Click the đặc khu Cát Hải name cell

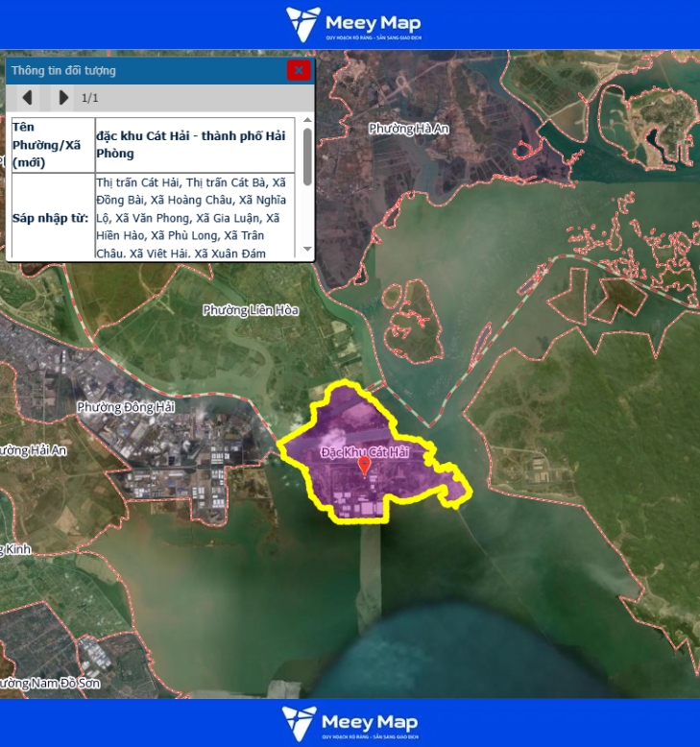pyautogui.click(x=194, y=145)
